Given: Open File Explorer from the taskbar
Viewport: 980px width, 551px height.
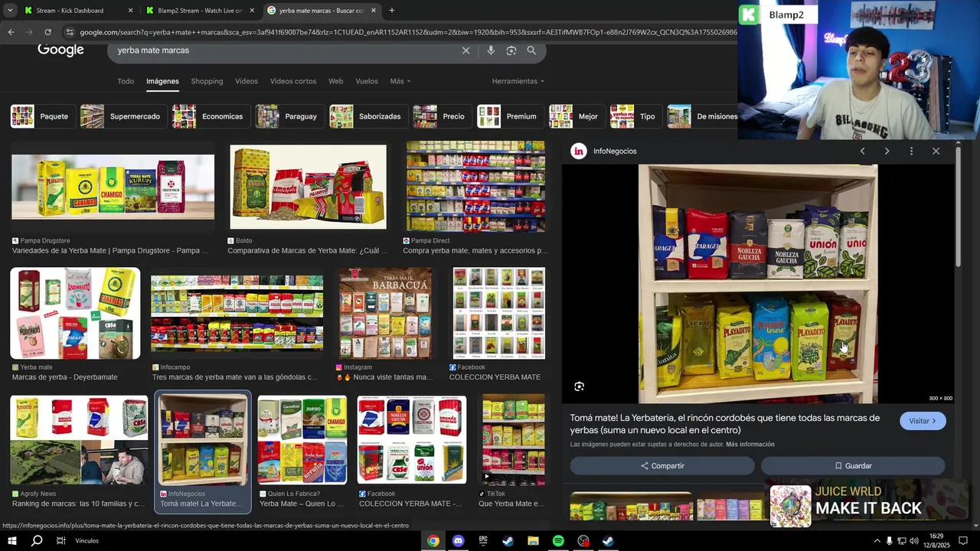Looking at the screenshot, I should click(533, 541).
